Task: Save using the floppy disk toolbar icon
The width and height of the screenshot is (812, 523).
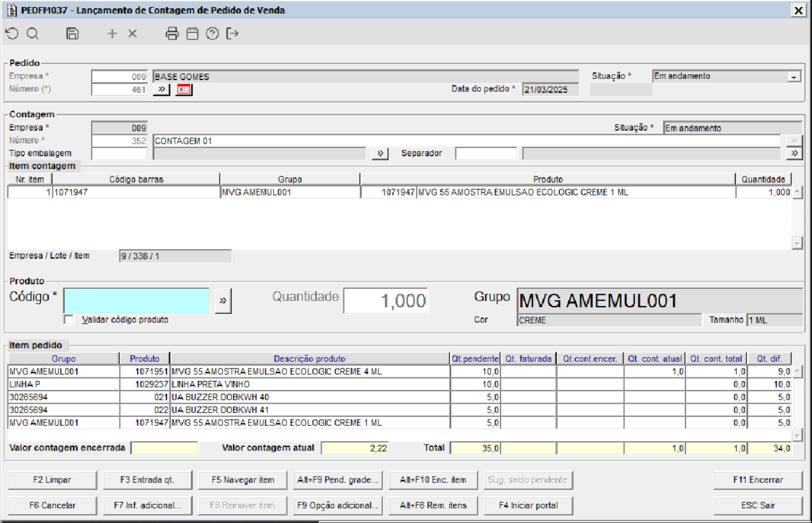Action: coord(73,34)
